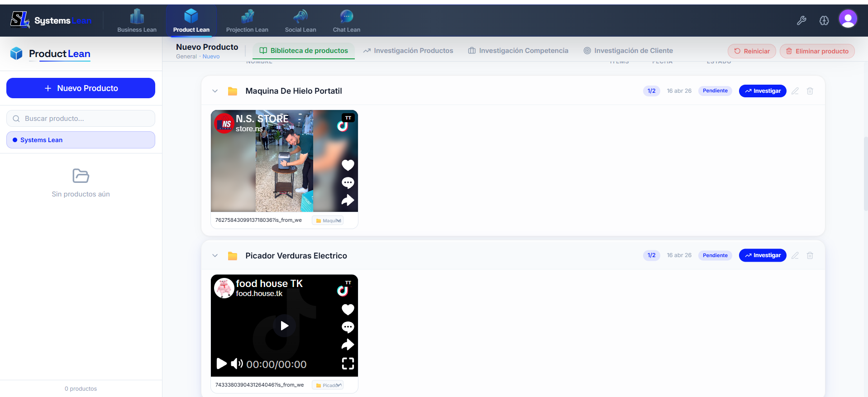Open the Projection Lean module
Image resolution: width=868 pixels, height=397 pixels.
click(247, 21)
